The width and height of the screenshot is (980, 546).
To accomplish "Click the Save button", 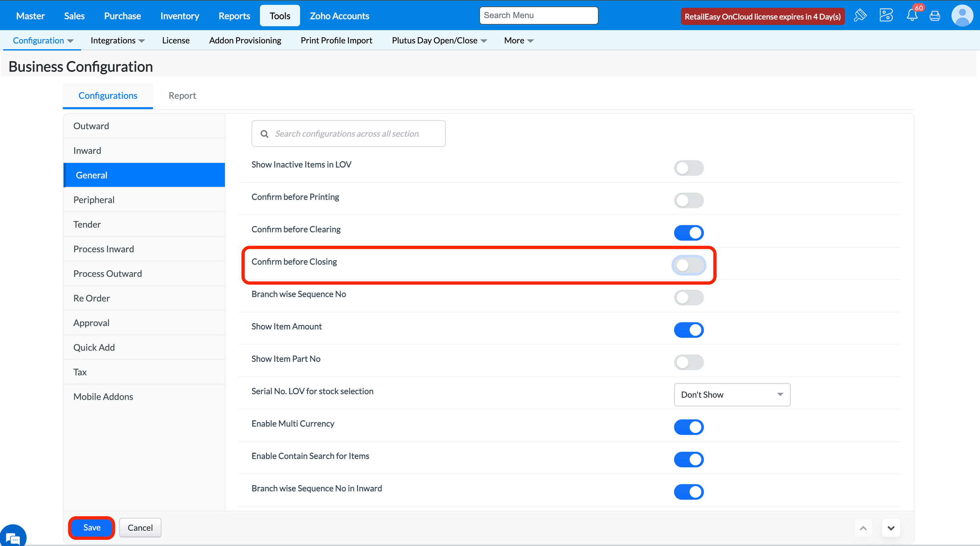I will click(x=92, y=527).
